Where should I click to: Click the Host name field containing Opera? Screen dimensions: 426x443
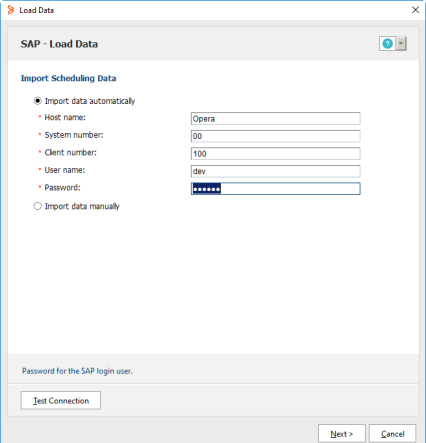pos(275,119)
